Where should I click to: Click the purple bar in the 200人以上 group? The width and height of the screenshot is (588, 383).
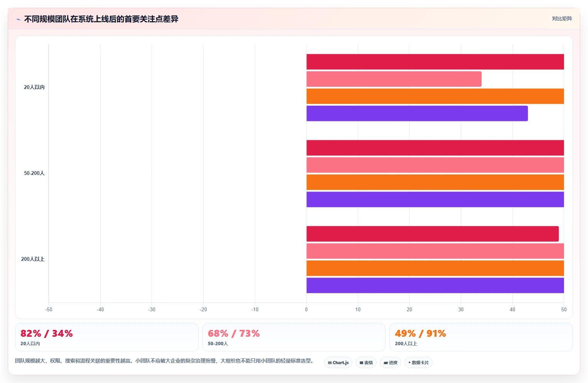click(435, 286)
